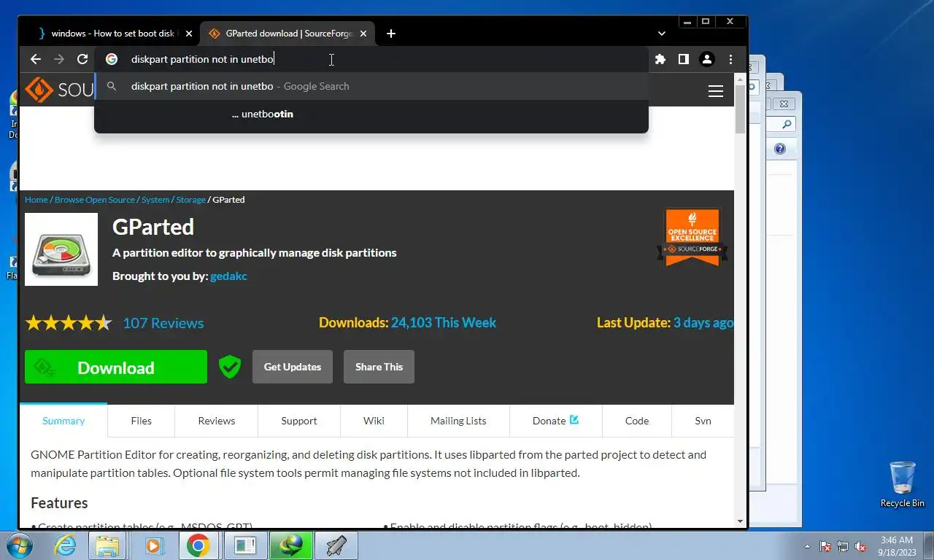Open the Wiki tab

(x=374, y=421)
